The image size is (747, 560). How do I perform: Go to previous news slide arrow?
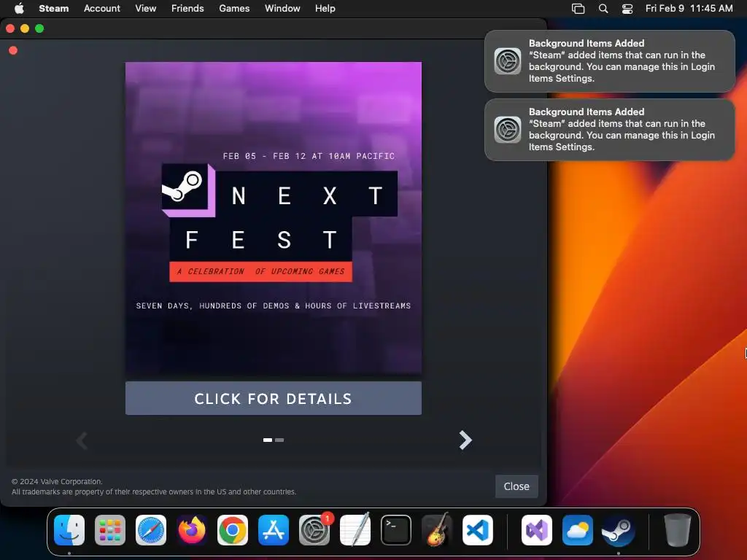82,440
